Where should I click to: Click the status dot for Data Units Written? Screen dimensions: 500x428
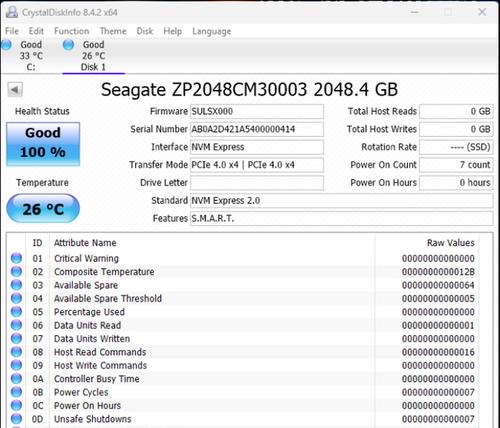point(16,338)
